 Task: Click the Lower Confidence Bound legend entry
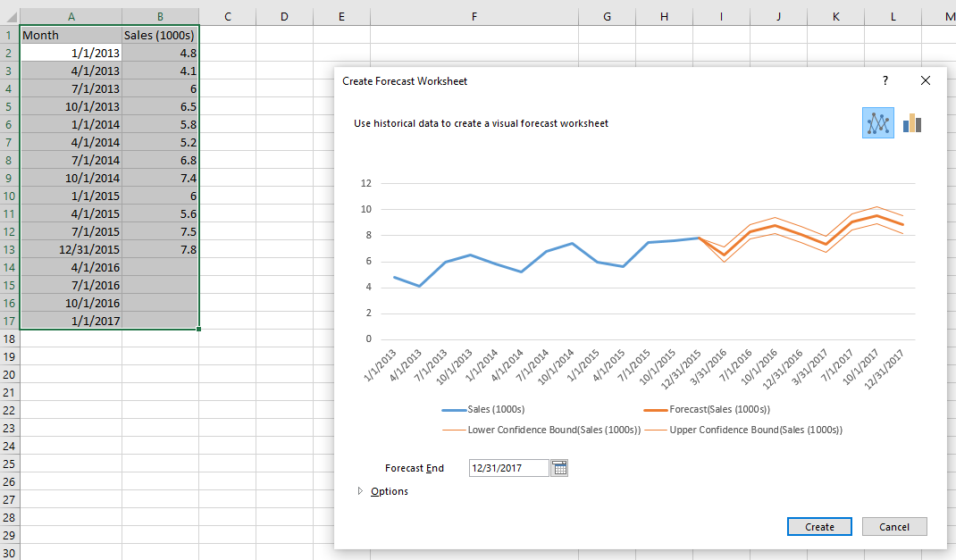click(541, 430)
